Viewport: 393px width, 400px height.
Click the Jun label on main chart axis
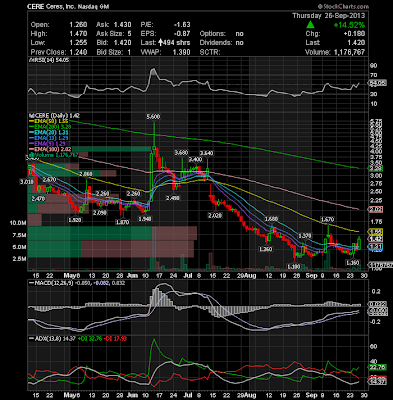coord(133,276)
